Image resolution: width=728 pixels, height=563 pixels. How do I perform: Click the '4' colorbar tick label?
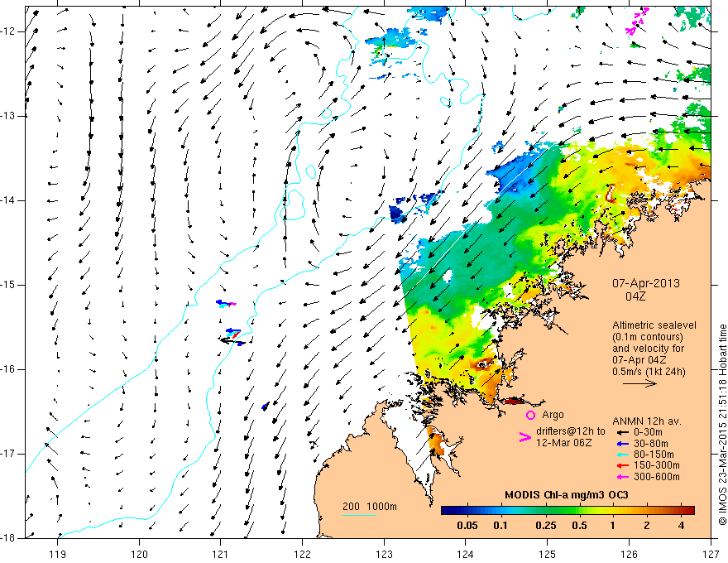pyautogui.click(x=681, y=526)
